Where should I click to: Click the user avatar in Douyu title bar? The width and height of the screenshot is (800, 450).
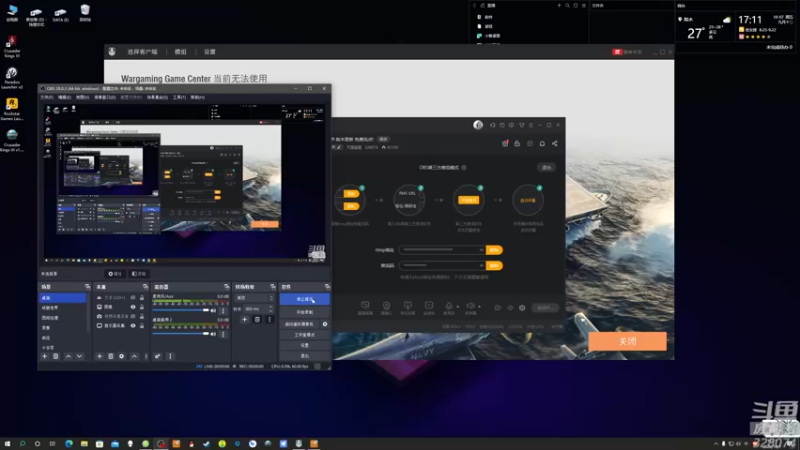tap(478, 125)
